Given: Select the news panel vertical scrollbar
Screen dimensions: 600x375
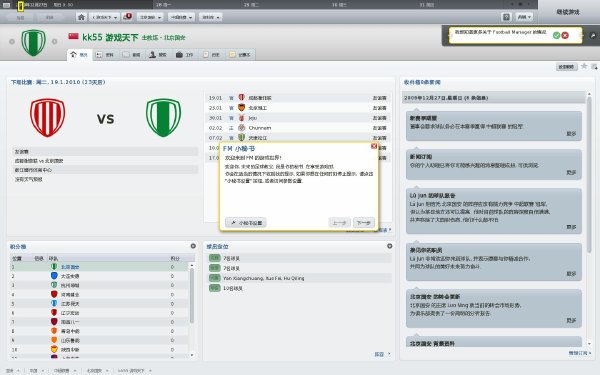Looking at the screenshot, I should pos(589,174).
